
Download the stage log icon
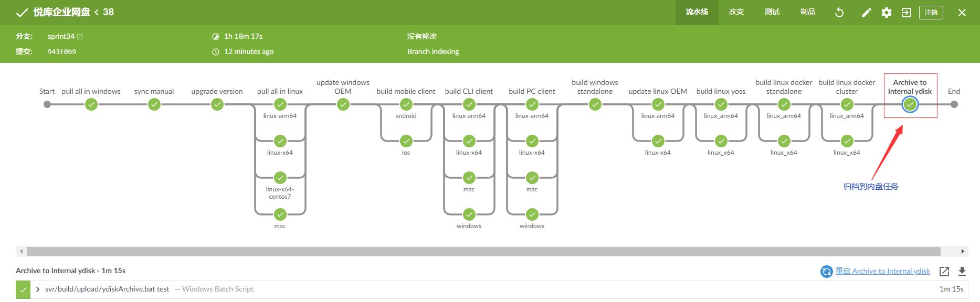coord(962,271)
